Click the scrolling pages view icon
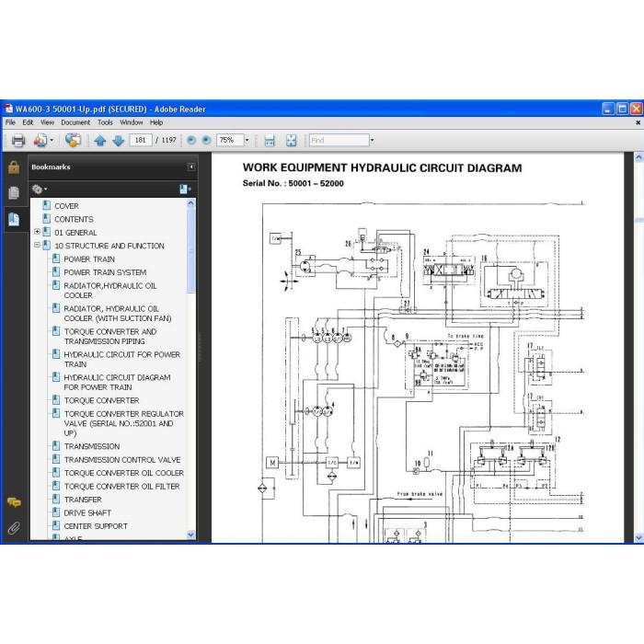Screen dimensions: 644x644 click(270, 141)
